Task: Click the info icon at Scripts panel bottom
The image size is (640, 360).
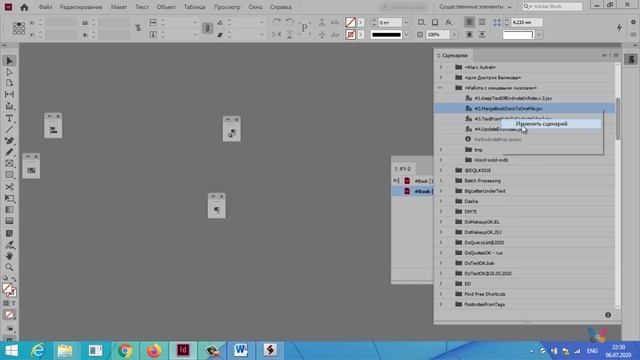Action: pos(608,315)
